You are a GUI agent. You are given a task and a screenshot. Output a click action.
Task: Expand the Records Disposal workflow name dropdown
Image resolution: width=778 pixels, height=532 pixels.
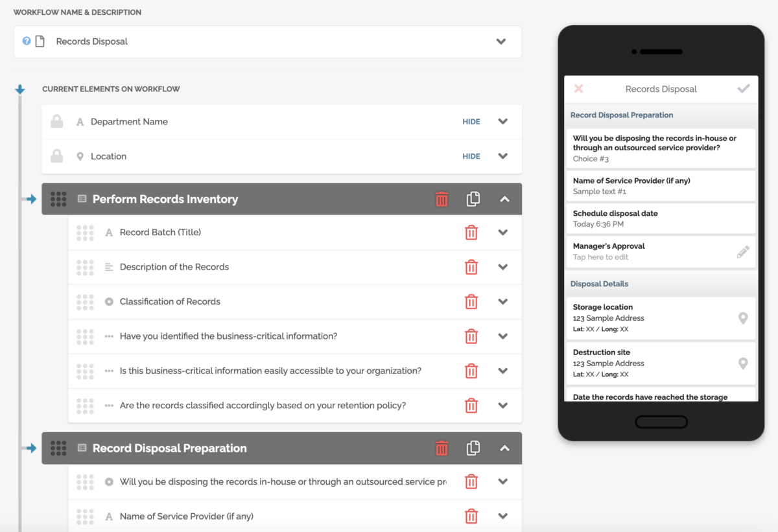(x=501, y=41)
